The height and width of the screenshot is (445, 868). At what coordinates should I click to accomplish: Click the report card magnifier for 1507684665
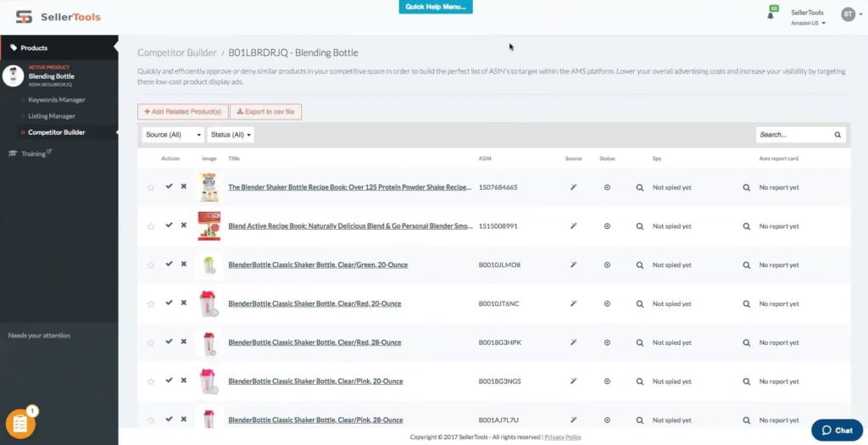click(747, 187)
